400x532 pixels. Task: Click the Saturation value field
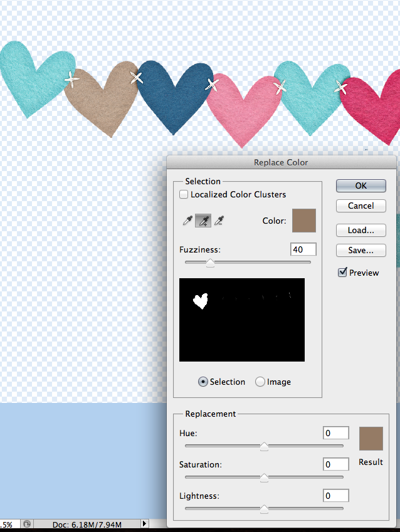click(x=336, y=464)
